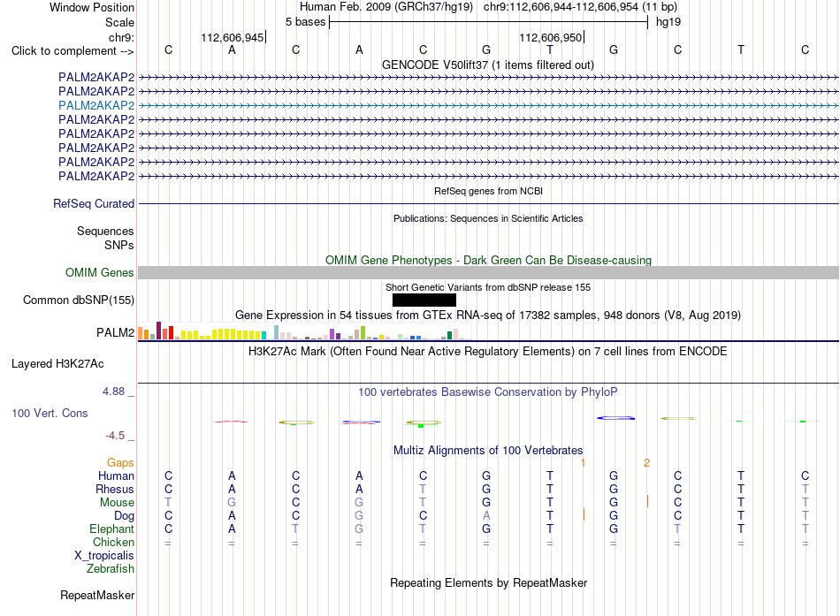The width and height of the screenshot is (840, 616).
Task: Select the gray OMIM Genes bar
Action: click(488, 272)
